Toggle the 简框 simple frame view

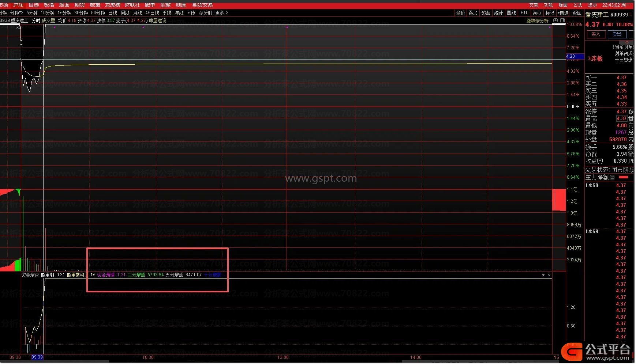pyautogui.click(x=537, y=13)
